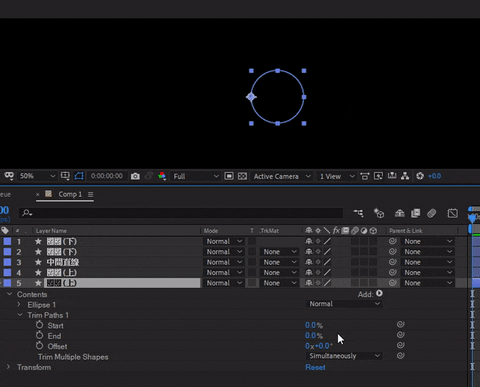480x387 pixels.
Task: Click viewer timecode 0:00:00:00
Action: (107, 176)
